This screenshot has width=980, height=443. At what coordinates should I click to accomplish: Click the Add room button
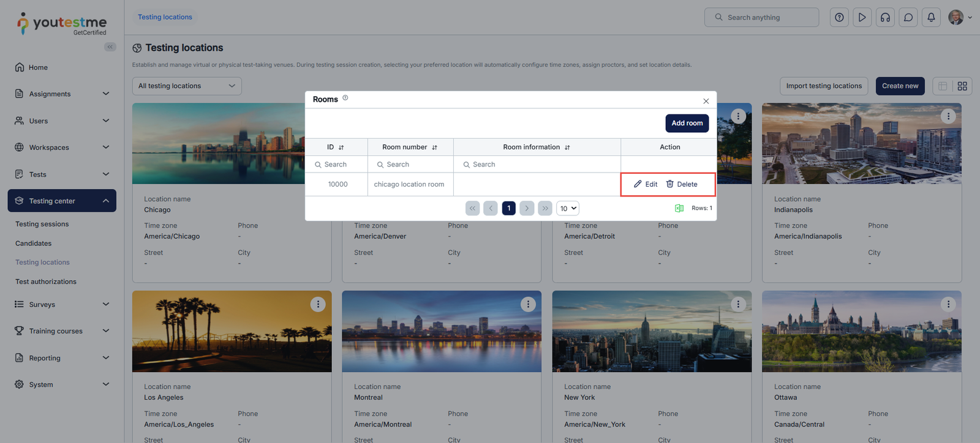687,123
